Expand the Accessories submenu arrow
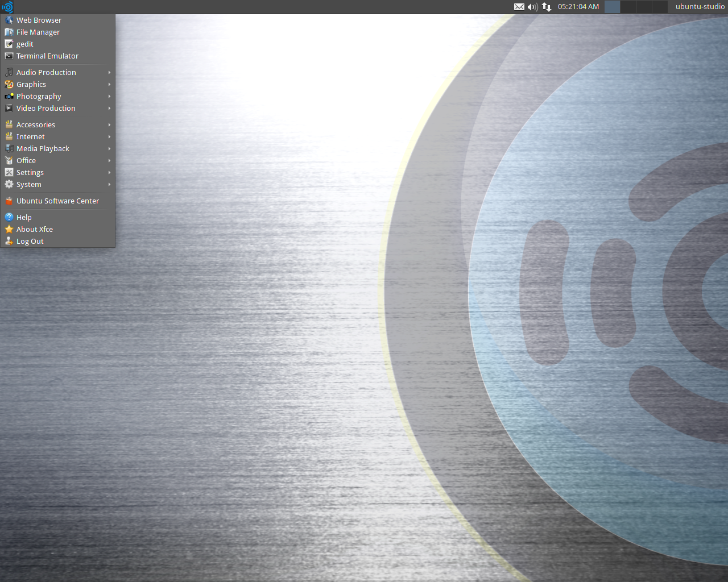 [109, 124]
